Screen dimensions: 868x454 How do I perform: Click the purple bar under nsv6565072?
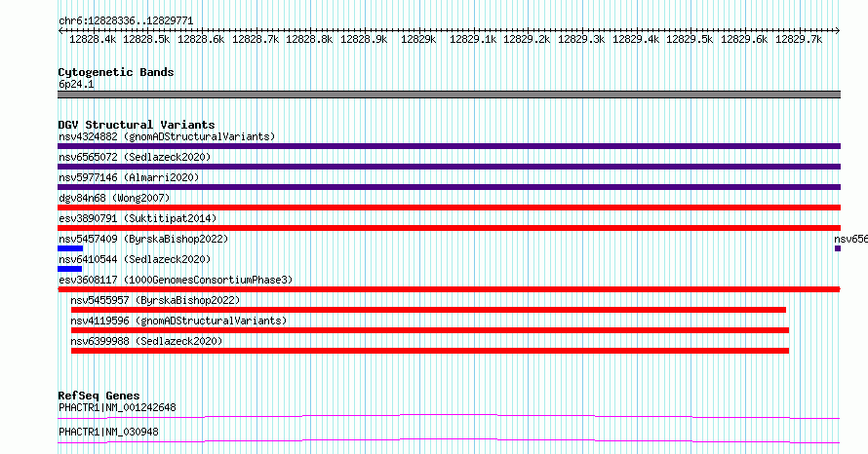tap(449, 167)
